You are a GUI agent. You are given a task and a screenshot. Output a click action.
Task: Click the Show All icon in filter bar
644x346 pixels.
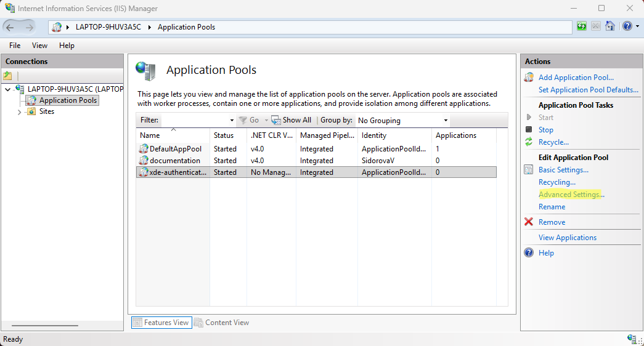click(275, 120)
